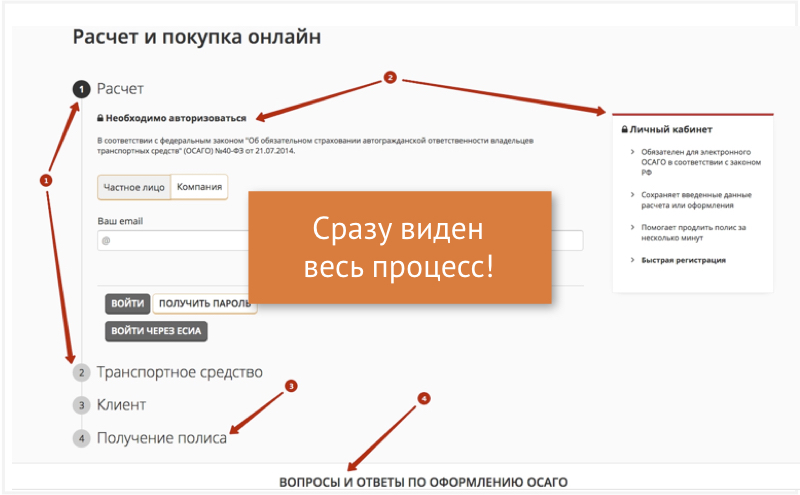This screenshot has height=495, width=800.
Task: Click the "ПОЛУЧИТЬ ПАРОЛЬ" button
Action: [205, 304]
